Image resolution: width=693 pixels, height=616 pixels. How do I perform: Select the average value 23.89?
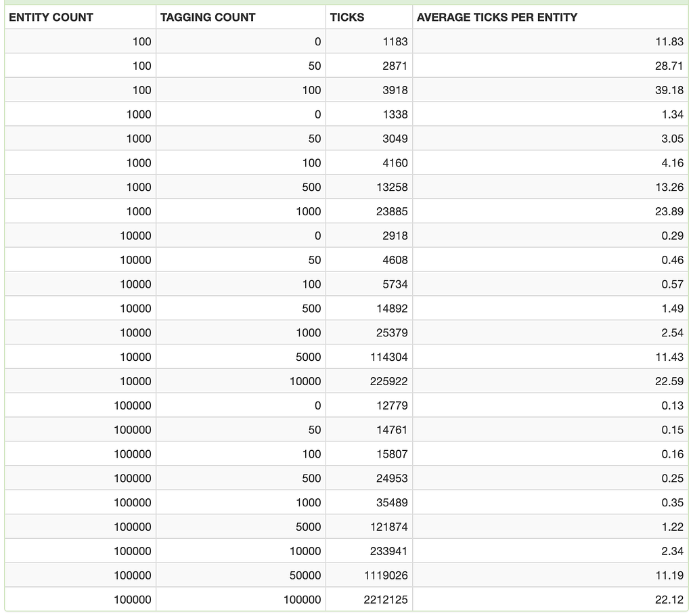pyautogui.click(x=669, y=211)
